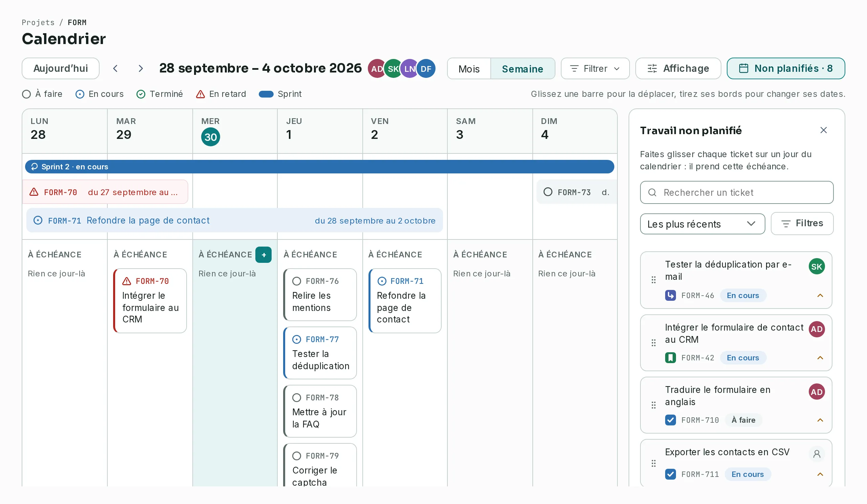
Task: Click the FORM-70 late span bar
Action: 105,192
